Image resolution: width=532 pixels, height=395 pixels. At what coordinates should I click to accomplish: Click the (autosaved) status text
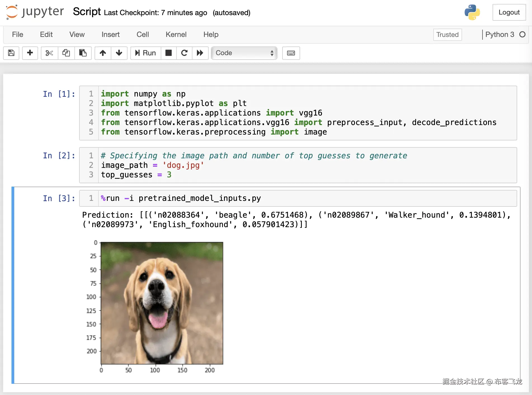[232, 13]
